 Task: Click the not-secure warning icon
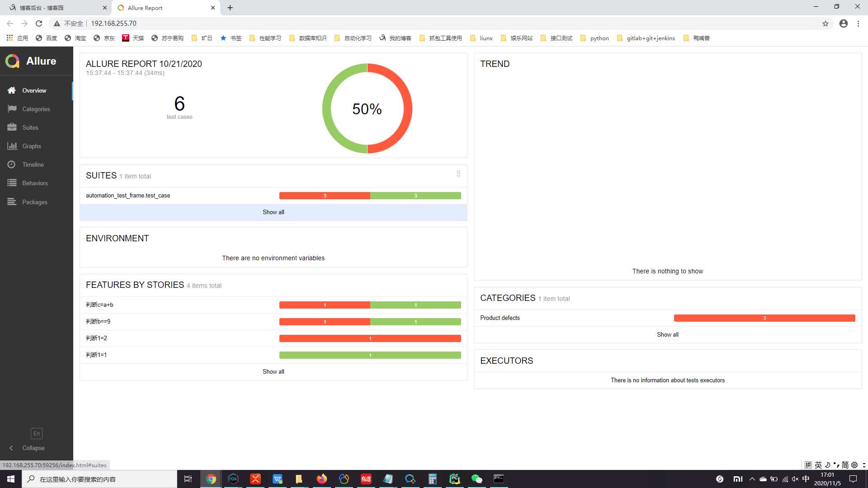point(57,23)
